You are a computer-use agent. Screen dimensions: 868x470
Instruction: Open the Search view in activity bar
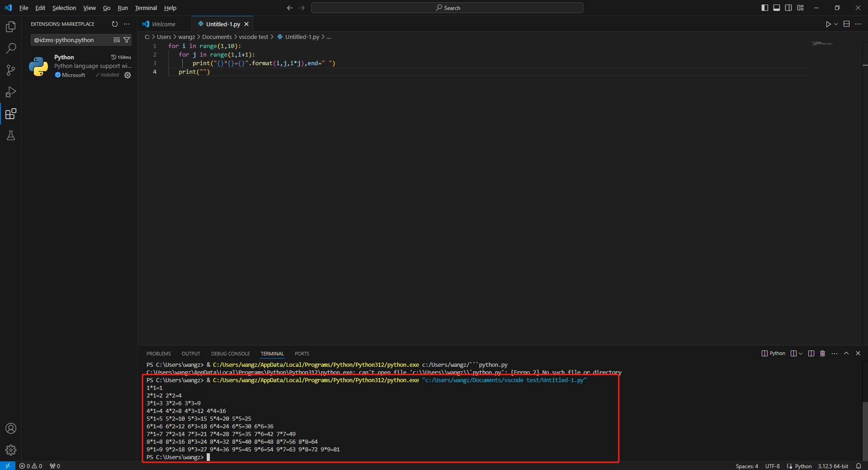click(11, 48)
